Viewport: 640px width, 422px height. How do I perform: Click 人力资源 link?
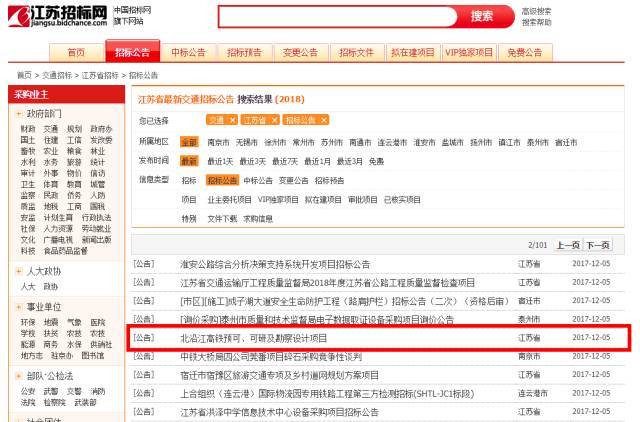coord(58,229)
